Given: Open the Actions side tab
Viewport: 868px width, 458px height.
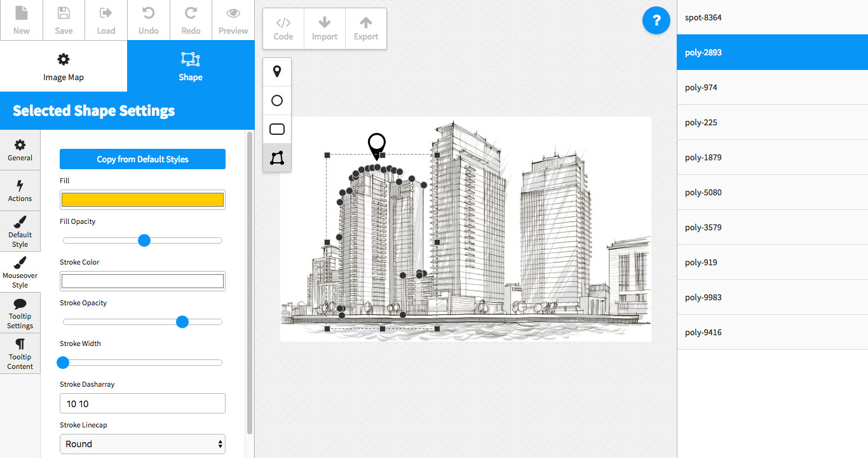Looking at the screenshot, I should (x=20, y=191).
